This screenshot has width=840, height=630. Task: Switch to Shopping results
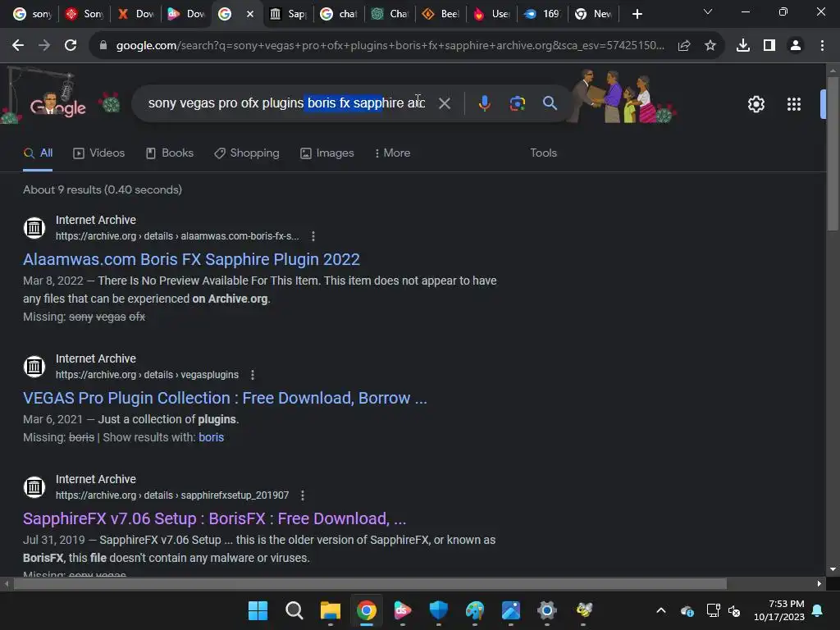246,153
